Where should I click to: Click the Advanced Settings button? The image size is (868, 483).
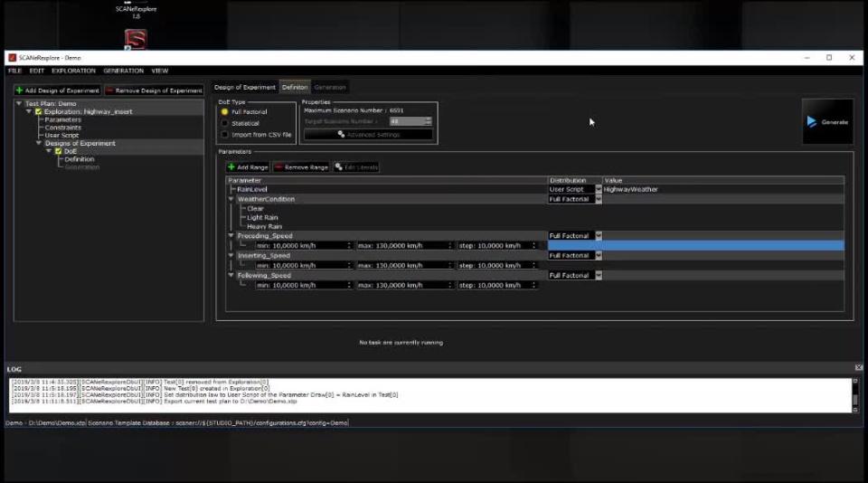coord(368,135)
